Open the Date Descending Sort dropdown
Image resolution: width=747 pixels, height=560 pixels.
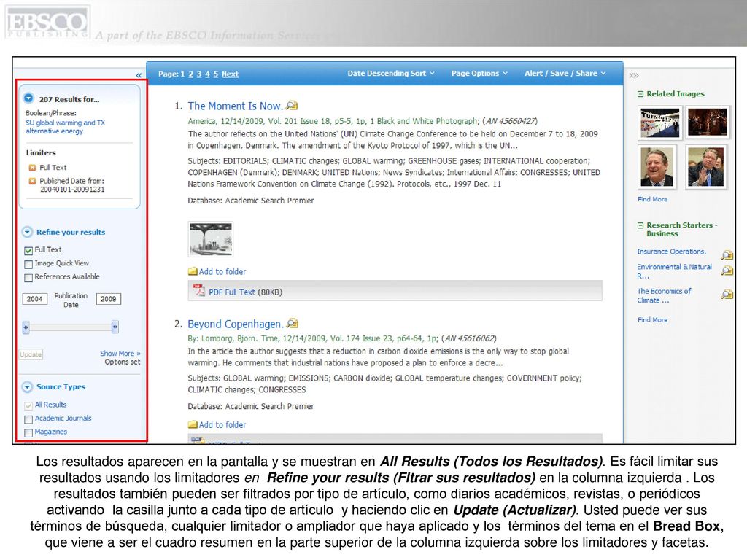tap(391, 74)
